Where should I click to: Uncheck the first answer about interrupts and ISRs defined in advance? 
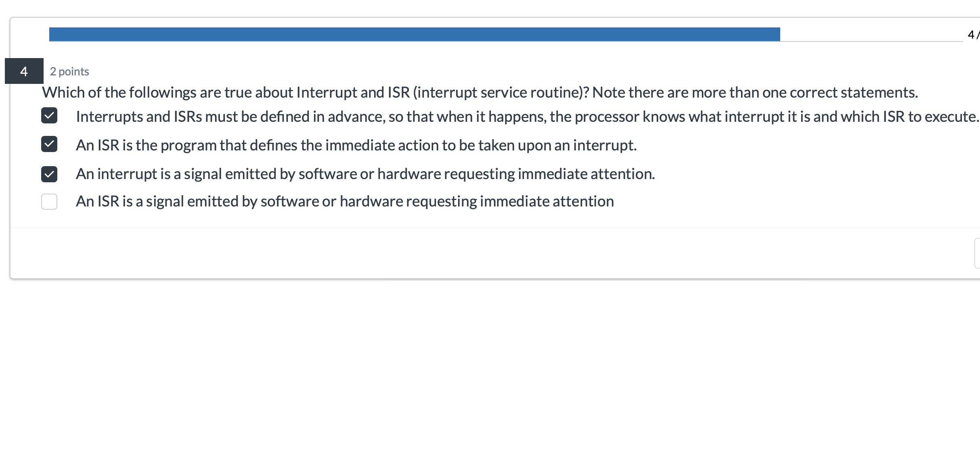click(49, 117)
